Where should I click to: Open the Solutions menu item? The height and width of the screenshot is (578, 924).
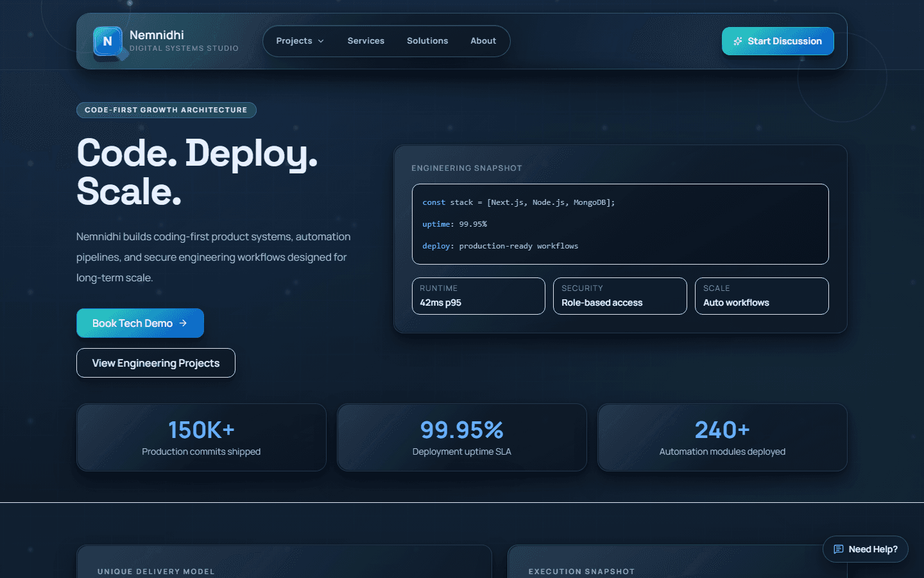click(x=427, y=41)
